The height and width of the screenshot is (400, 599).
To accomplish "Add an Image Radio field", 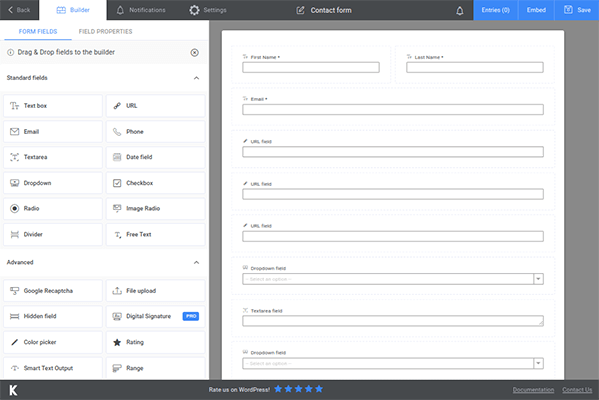I will coord(155,209).
